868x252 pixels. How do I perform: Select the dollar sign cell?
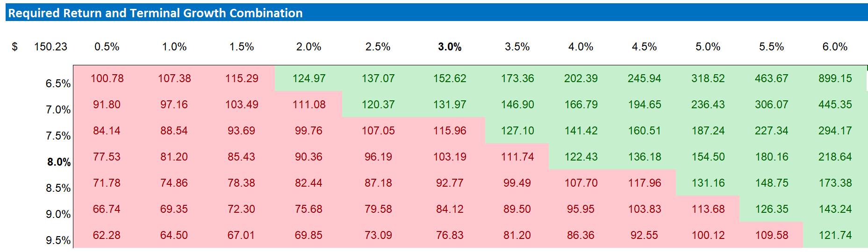pos(15,47)
